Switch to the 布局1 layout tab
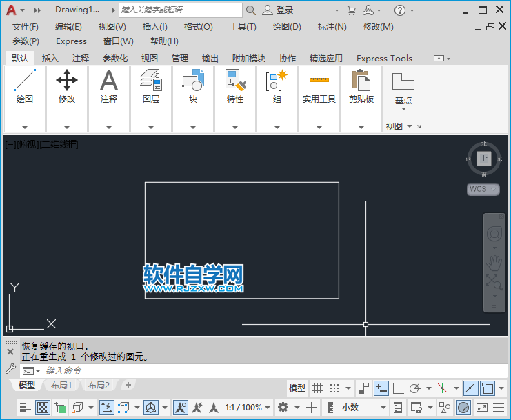Image resolution: width=511 pixels, height=420 pixels. pos(61,386)
